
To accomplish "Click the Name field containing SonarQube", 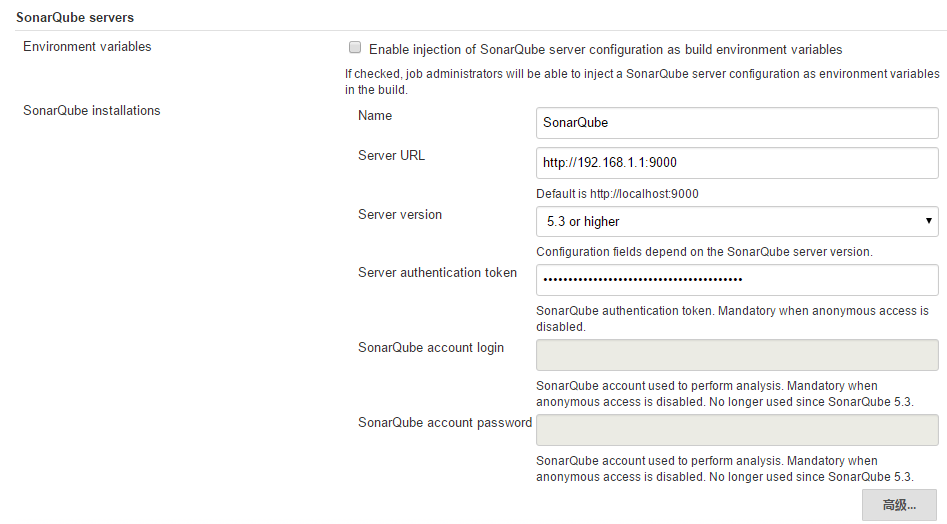I will tap(737, 123).
